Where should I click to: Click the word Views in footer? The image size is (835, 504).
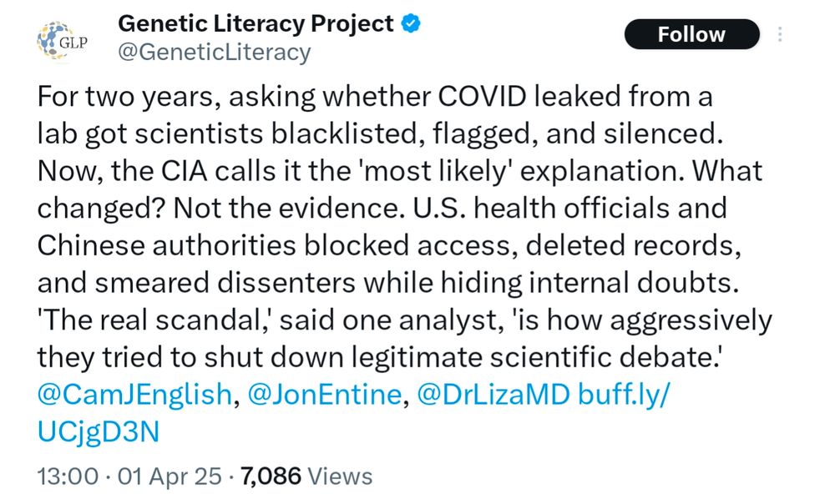(341, 476)
